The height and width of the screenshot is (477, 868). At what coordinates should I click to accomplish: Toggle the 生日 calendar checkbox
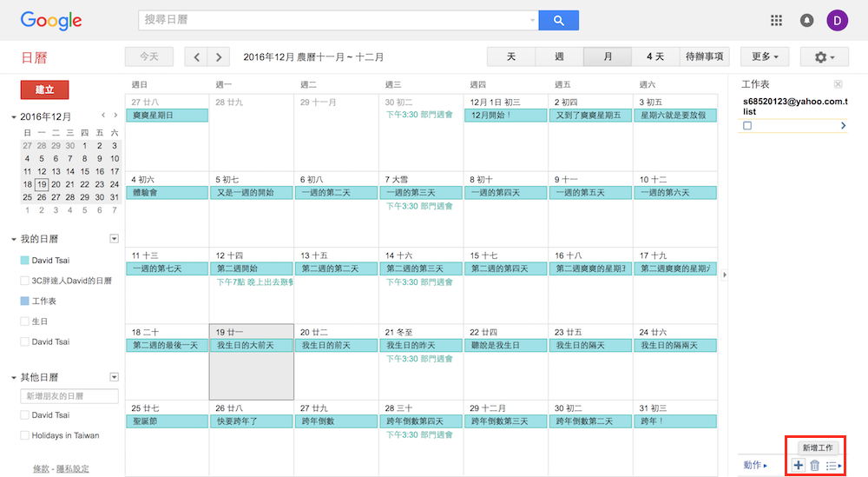click(24, 321)
